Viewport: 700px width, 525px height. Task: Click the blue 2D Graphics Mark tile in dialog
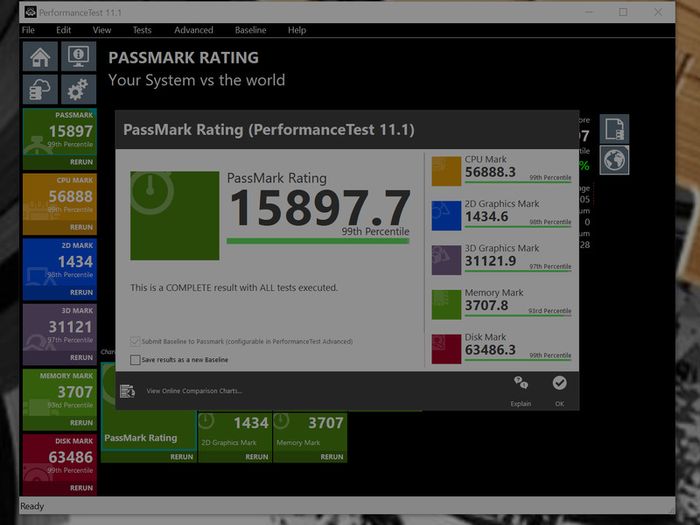click(446, 216)
